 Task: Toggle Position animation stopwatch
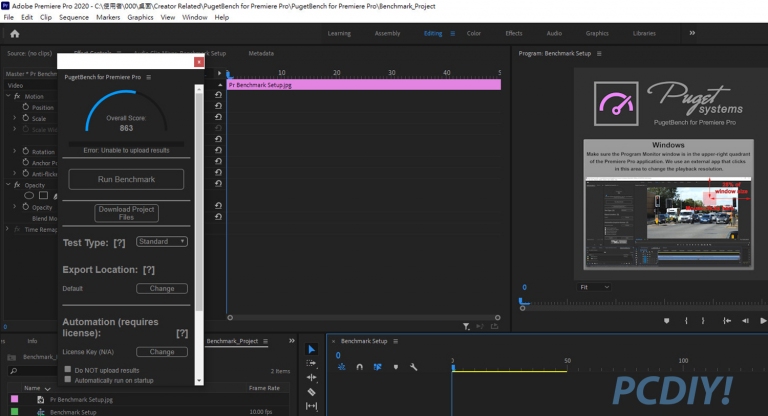25,107
